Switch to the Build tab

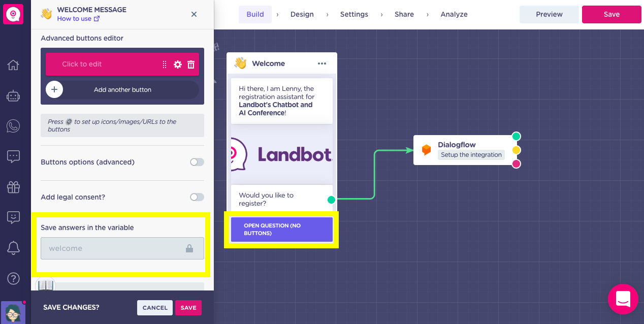pyautogui.click(x=255, y=14)
